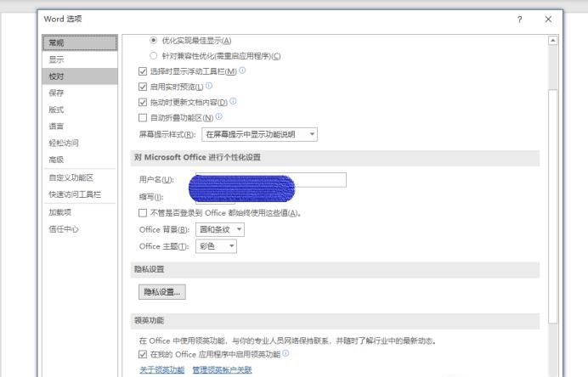The width and height of the screenshot is (588, 377).
Task: Open the 语言 settings category
Action: click(x=80, y=127)
